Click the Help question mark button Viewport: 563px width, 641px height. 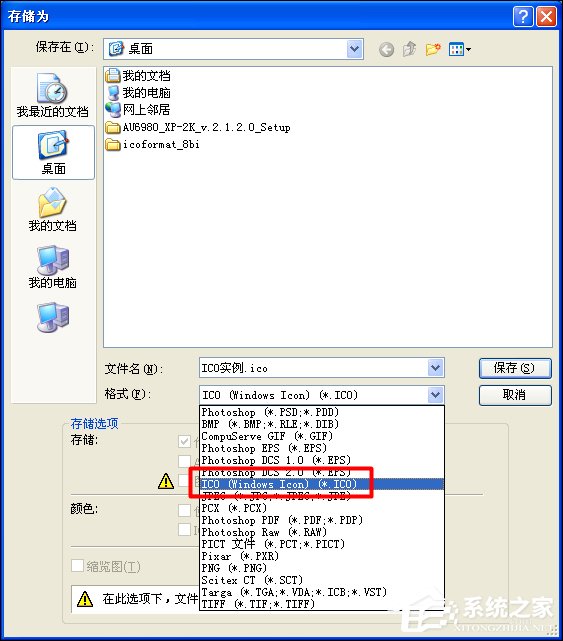coord(523,17)
